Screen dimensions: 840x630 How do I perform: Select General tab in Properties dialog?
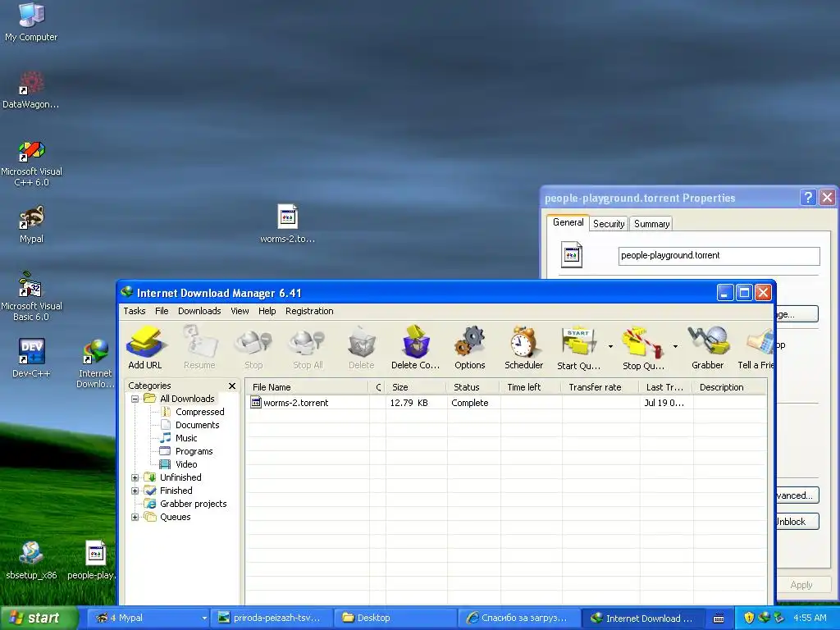(568, 222)
